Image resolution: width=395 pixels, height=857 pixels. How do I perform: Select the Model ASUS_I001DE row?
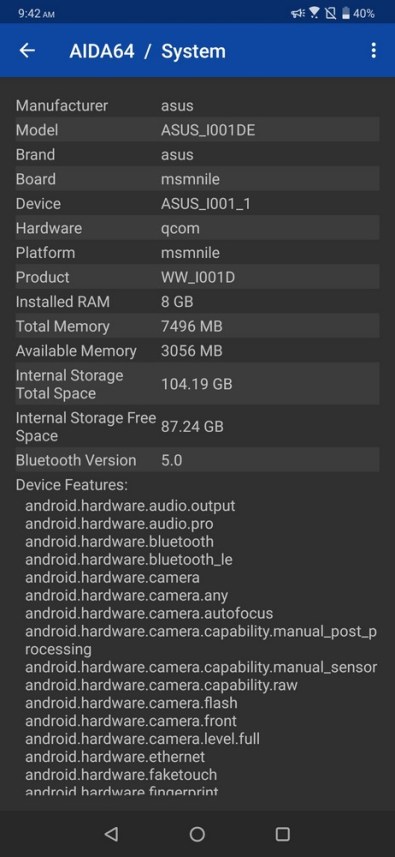pos(197,130)
